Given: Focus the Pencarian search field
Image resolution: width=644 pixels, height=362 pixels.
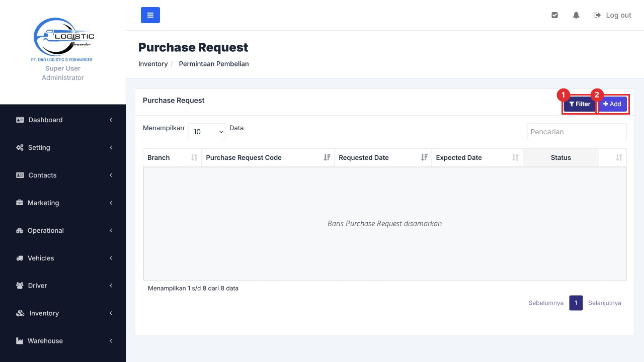Looking at the screenshot, I should [577, 132].
